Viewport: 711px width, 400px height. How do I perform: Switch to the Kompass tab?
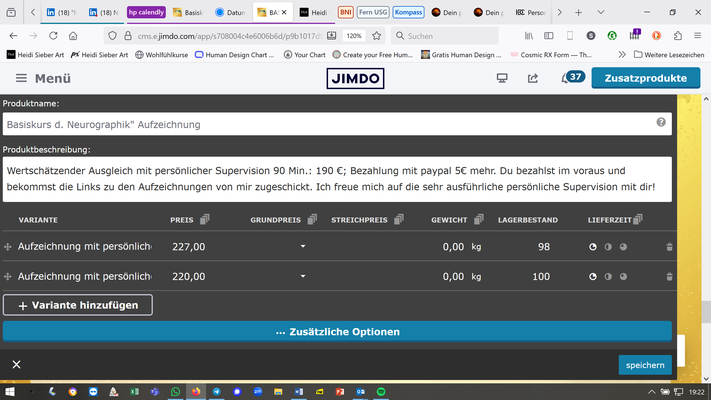[408, 12]
